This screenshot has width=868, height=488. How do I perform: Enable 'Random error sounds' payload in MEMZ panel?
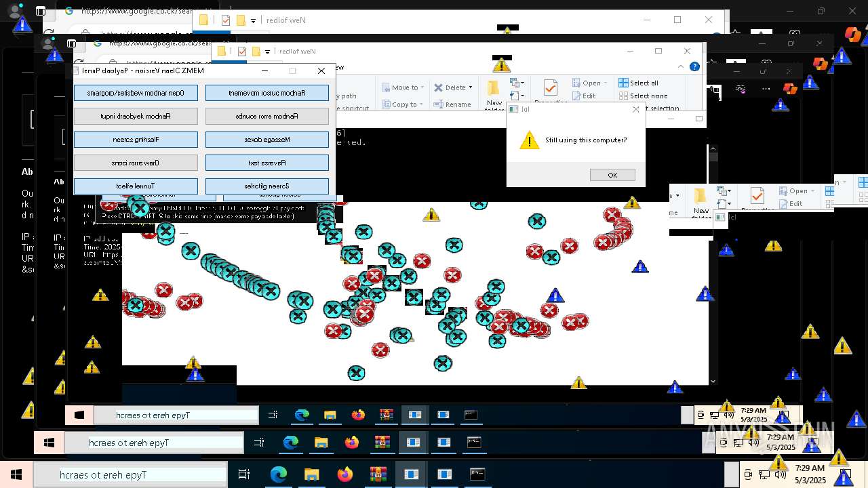click(x=267, y=116)
